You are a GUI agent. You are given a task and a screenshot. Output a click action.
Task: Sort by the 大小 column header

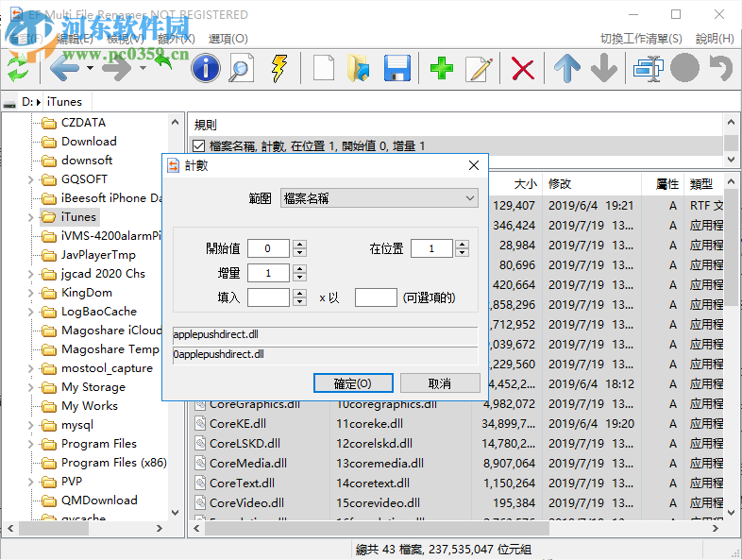pyautogui.click(x=514, y=184)
